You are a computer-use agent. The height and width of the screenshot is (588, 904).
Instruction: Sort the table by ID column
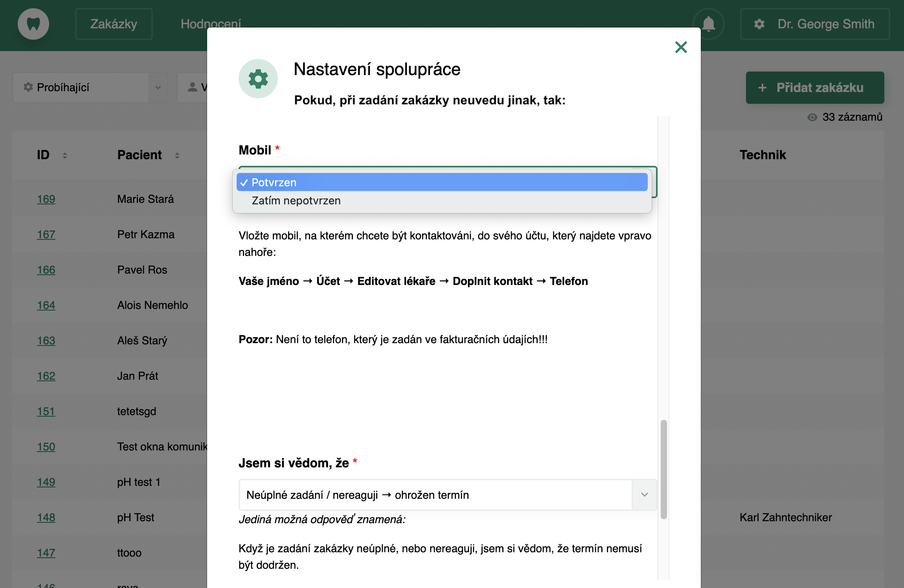[x=65, y=156]
